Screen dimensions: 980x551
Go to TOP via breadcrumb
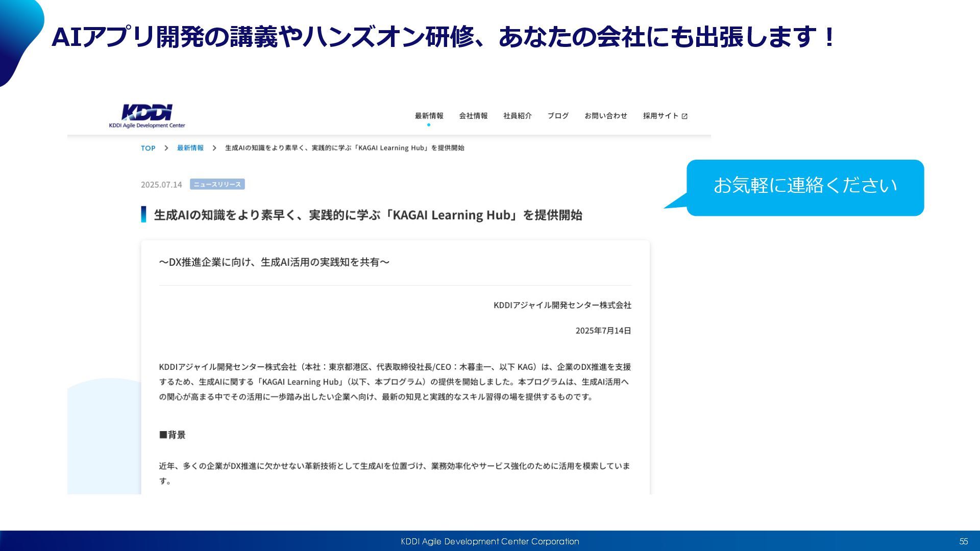click(148, 148)
